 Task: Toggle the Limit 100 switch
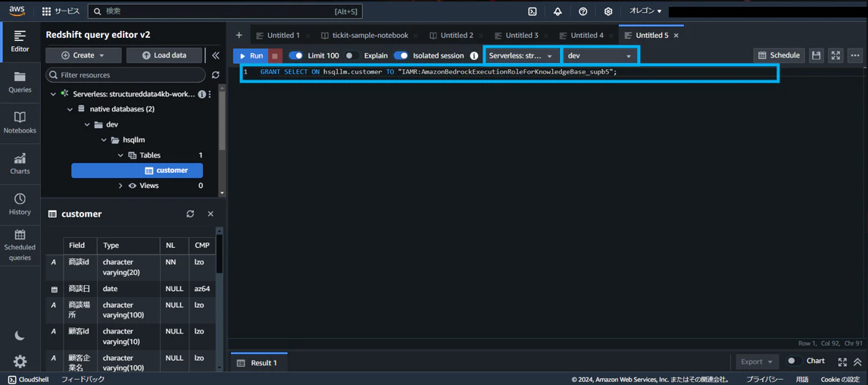296,55
